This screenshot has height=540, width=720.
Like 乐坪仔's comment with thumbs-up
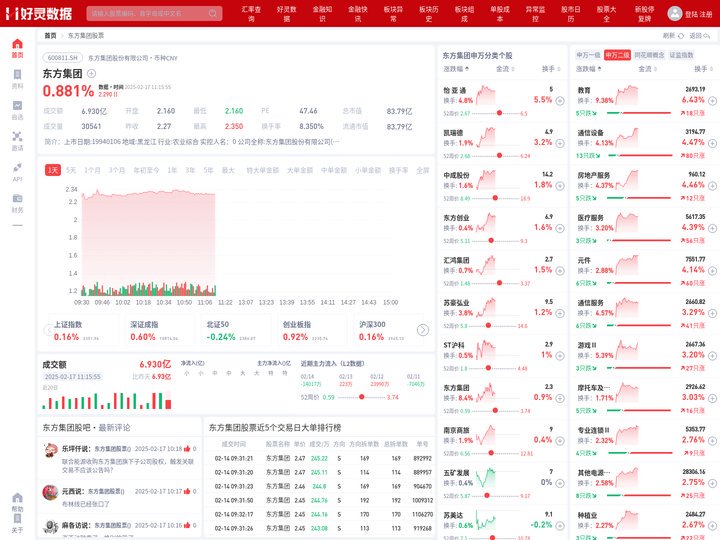click(x=187, y=449)
